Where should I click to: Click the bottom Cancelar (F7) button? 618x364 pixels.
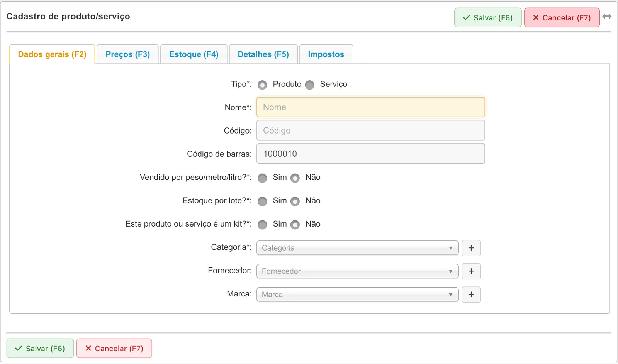click(114, 349)
